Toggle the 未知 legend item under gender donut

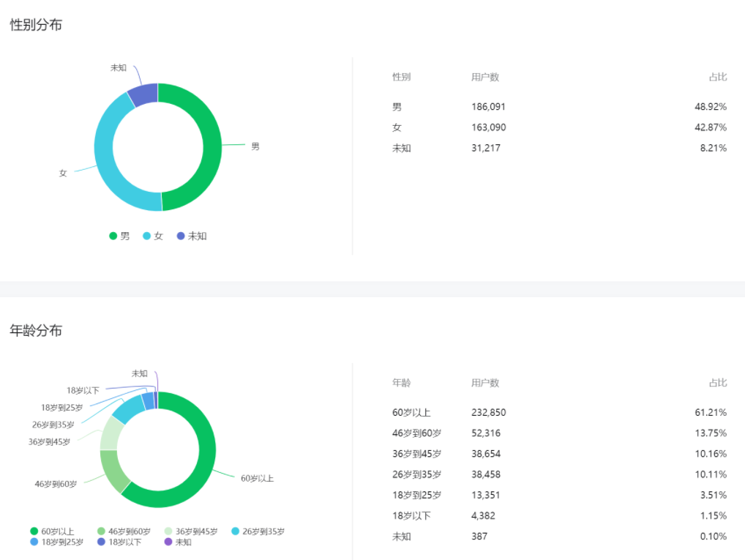pos(192,236)
